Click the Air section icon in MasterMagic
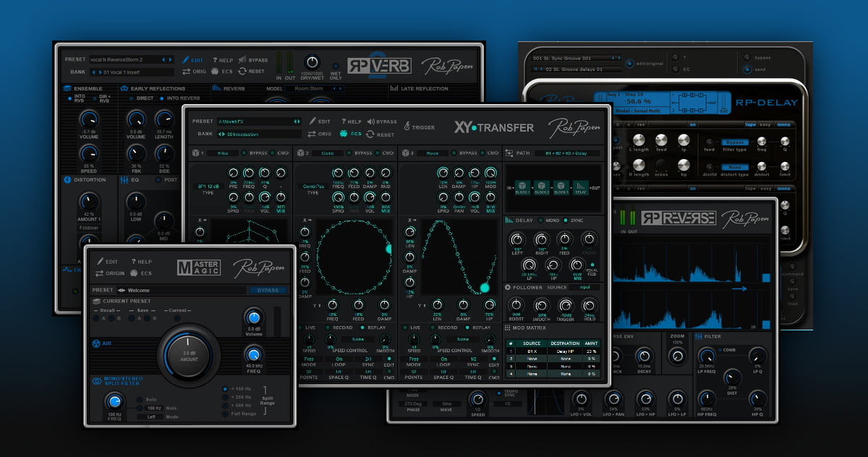Image resolution: width=868 pixels, height=457 pixels. pyautogui.click(x=96, y=343)
